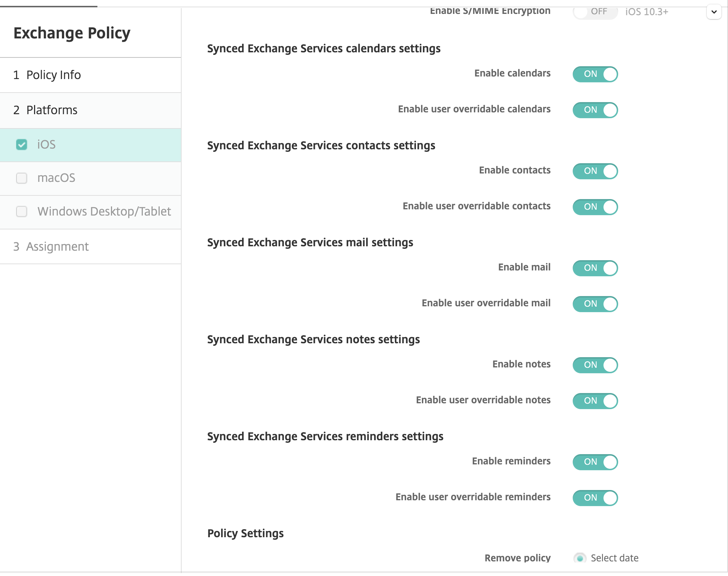This screenshot has width=728, height=576.
Task: Select the Windows Desktop/Tablet platform label
Action: click(x=104, y=212)
